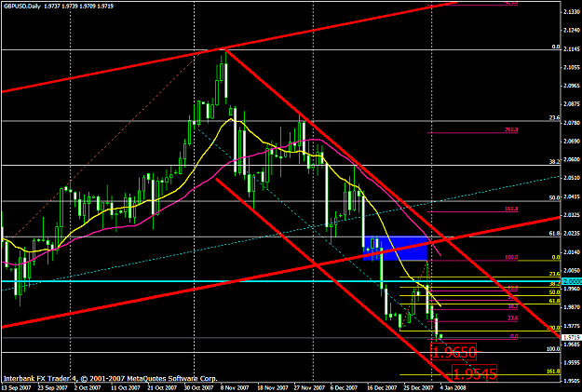Click the 21 Oct 2007 date label
This screenshot has width=582, height=392.
point(162,387)
